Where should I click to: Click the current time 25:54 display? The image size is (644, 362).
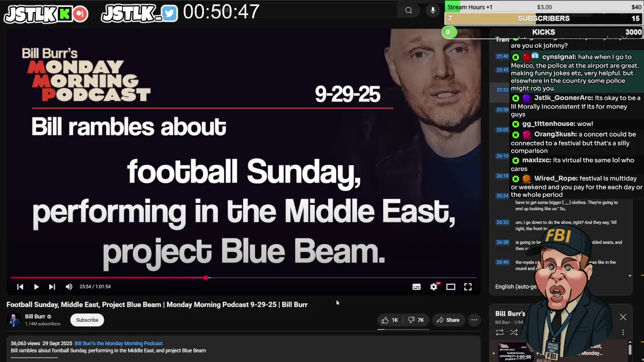[x=95, y=287]
